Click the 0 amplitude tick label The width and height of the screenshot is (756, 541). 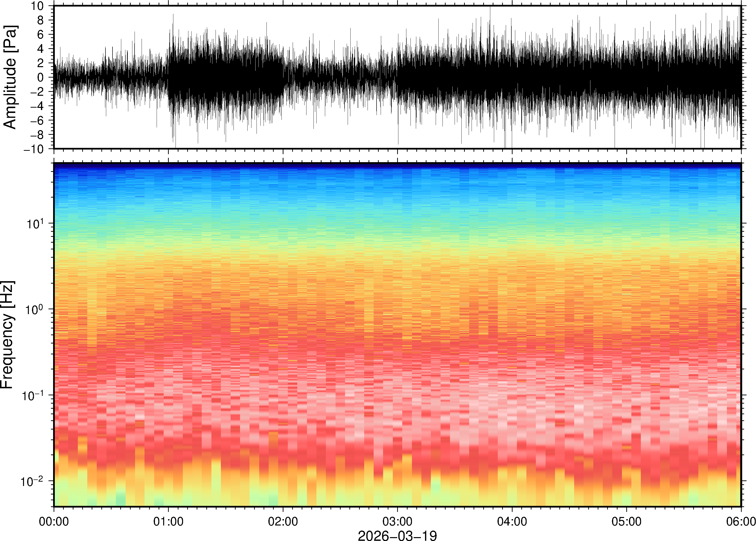click(41, 77)
